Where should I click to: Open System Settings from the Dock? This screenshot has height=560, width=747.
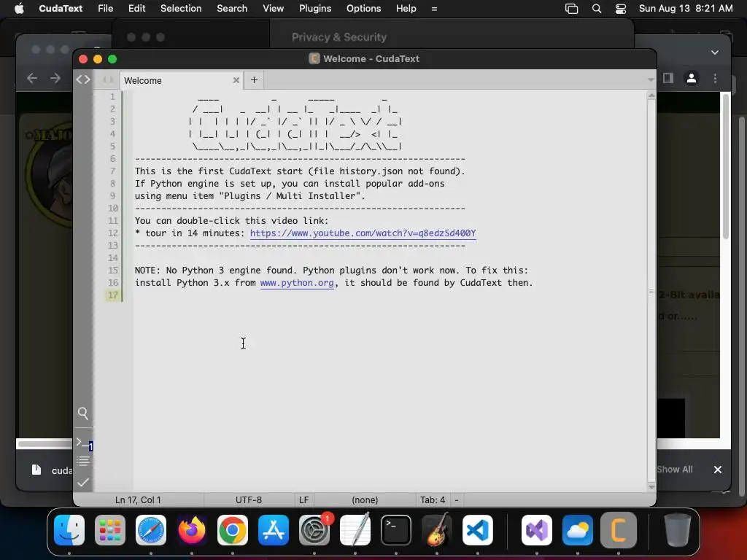coord(314,530)
